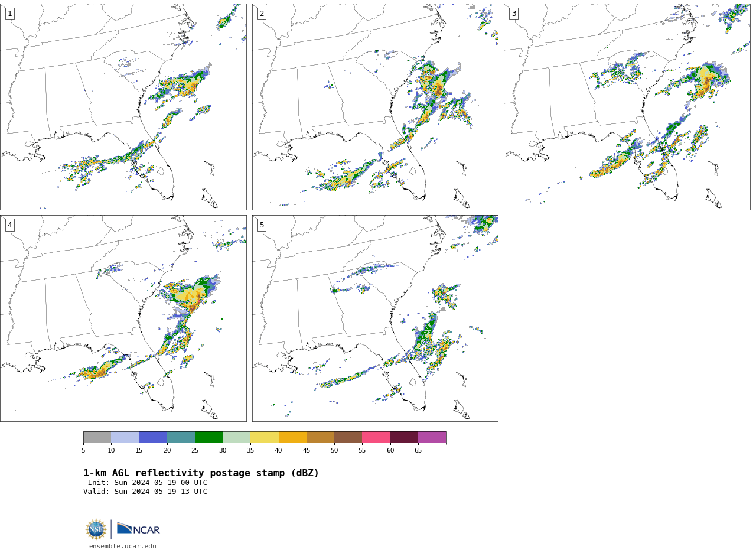Click the member number 1 label box

click(10, 14)
